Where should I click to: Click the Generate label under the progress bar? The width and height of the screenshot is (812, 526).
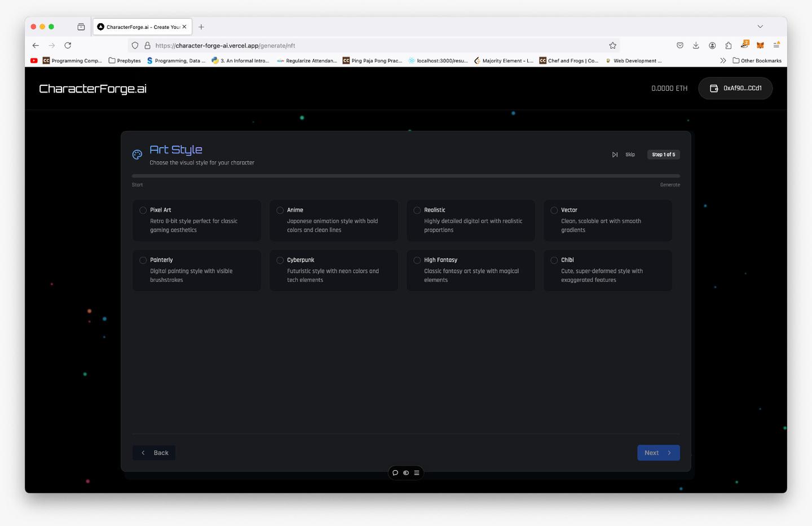click(670, 185)
